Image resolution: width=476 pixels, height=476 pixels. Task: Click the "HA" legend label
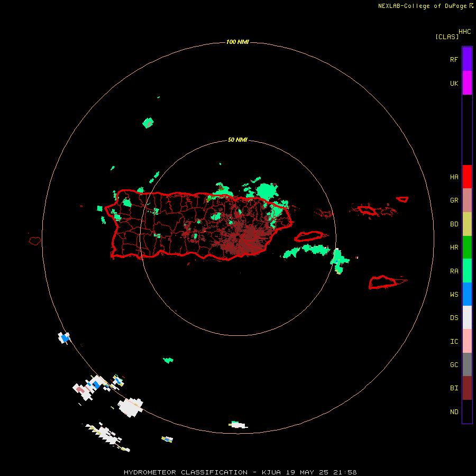coord(454,177)
